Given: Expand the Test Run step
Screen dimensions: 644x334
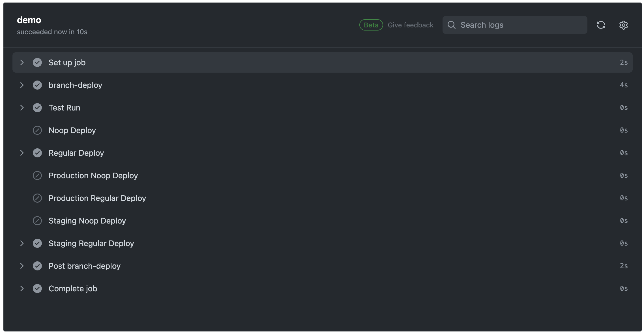Looking at the screenshot, I should click(x=22, y=108).
